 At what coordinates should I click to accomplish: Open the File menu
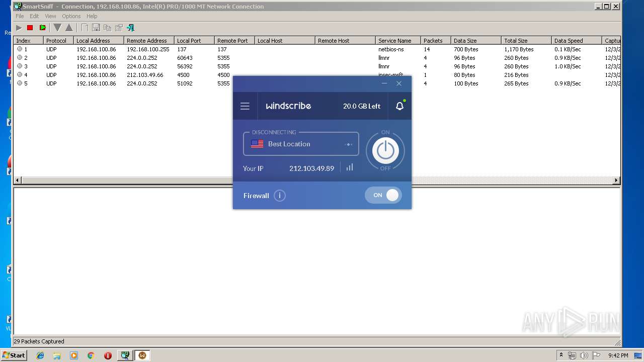tap(20, 16)
